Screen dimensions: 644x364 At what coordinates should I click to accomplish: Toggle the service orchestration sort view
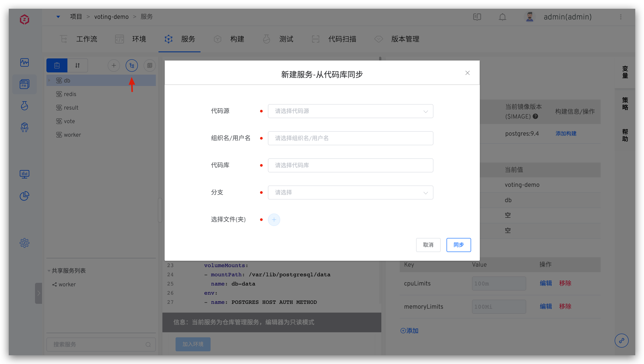tap(77, 65)
